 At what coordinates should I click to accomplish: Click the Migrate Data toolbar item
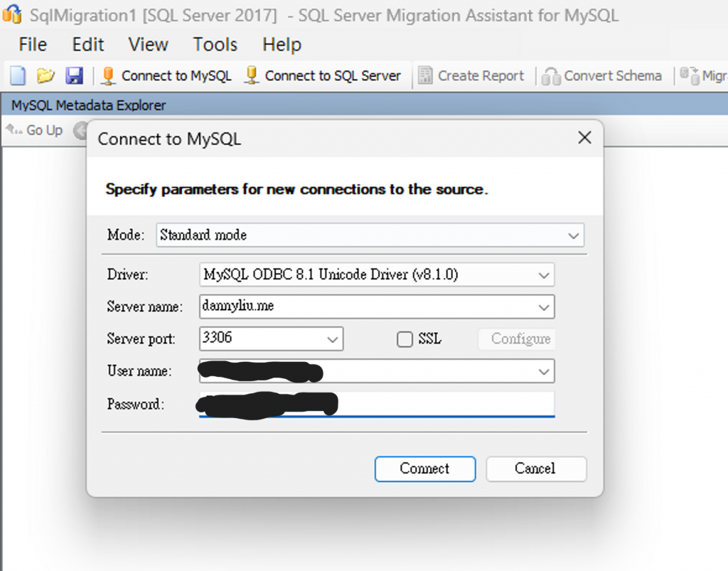click(703, 75)
